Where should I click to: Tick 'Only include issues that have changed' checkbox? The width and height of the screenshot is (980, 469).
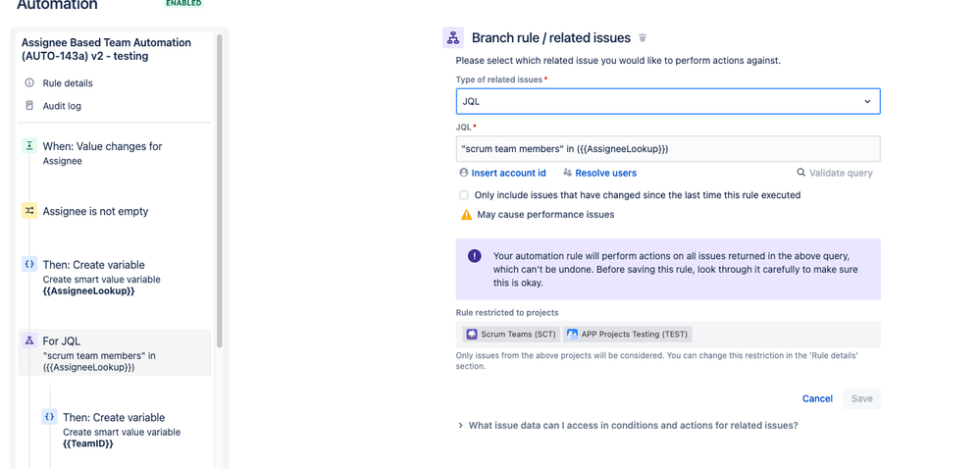pyautogui.click(x=464, y=195)
